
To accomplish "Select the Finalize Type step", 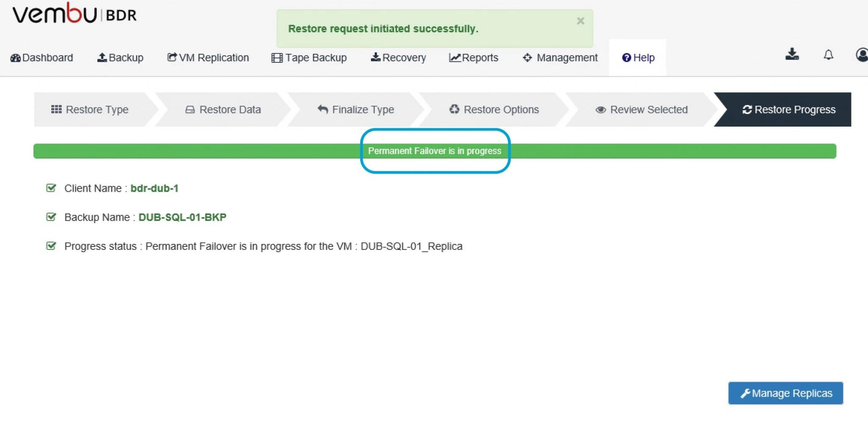I will pyautogui.click(x=356, y=110).
